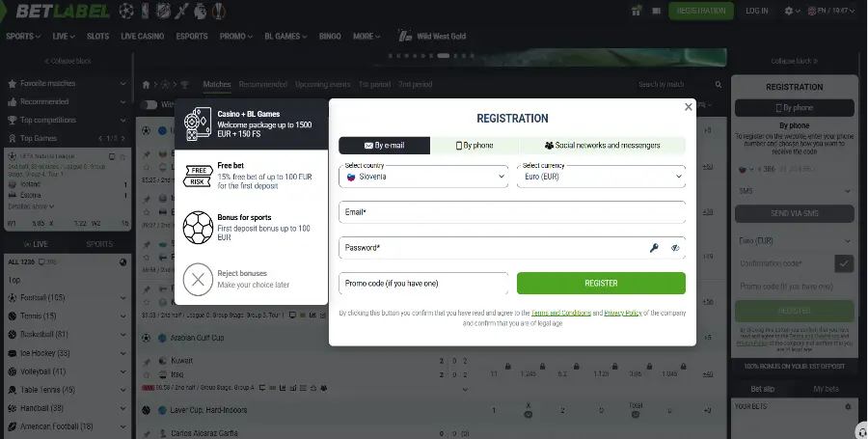Open language and time selector
This screenshot has height=439, width=868.
831,11
